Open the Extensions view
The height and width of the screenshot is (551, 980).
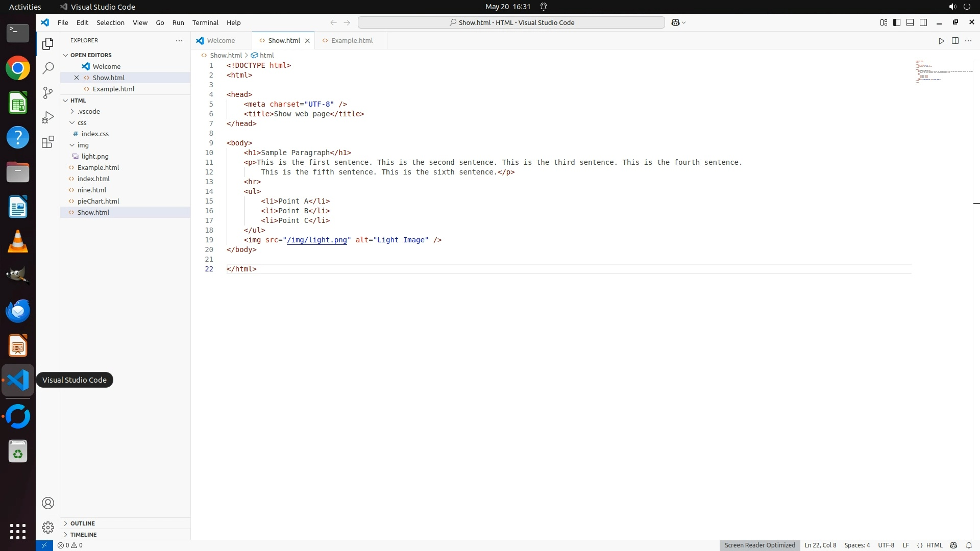click(x=48, y=142)
